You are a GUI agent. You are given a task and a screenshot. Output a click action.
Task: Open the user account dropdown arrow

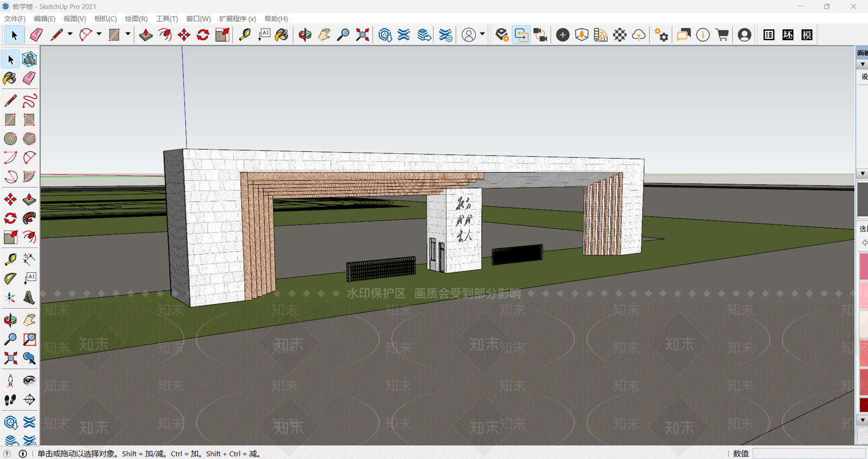point(482,34)
